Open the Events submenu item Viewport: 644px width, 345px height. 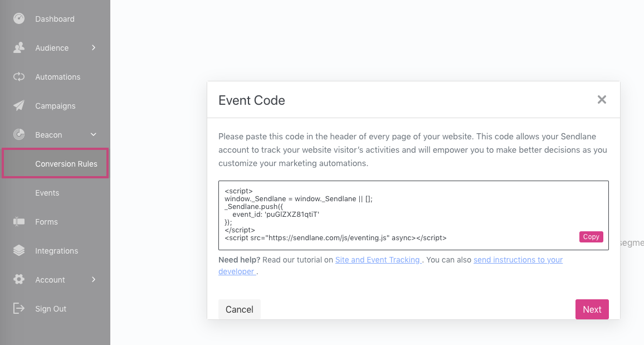[x=47, y=193]
